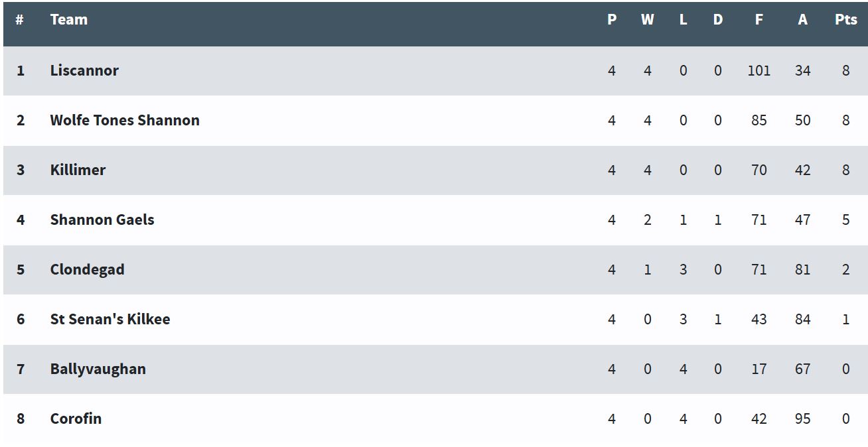Click the W (wins) column header
The height and width of the screenshot is (447, 868).
coord(648,19)
